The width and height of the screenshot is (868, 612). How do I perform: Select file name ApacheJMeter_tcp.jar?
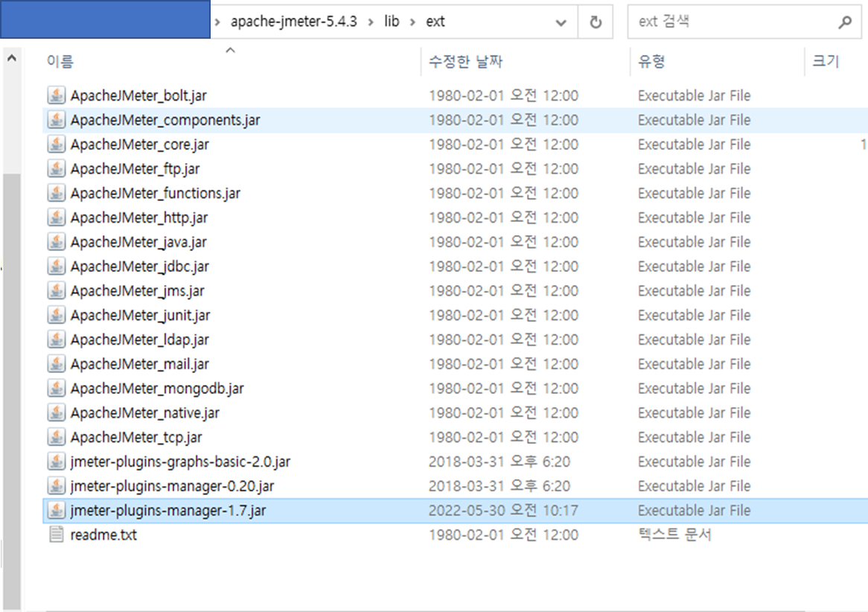[x=136, y=436]
